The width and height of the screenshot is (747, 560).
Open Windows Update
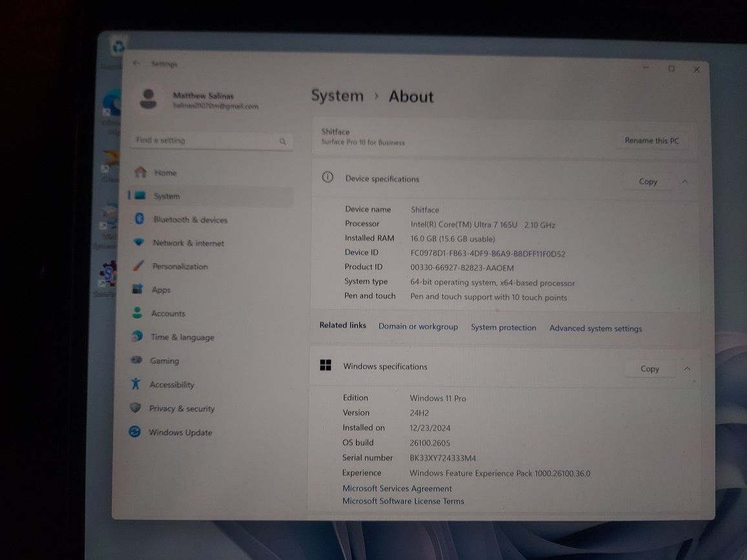point(179,432)
